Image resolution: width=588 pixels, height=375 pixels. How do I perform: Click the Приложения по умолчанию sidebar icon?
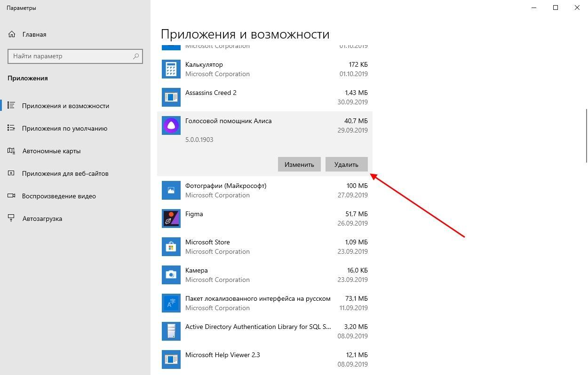[x=11, y=128]
